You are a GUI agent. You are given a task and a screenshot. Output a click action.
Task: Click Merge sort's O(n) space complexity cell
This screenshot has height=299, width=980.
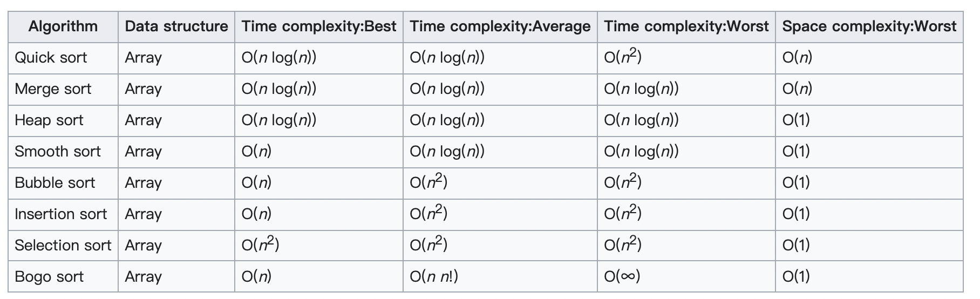pyautogui.click(x=797, y=89)
